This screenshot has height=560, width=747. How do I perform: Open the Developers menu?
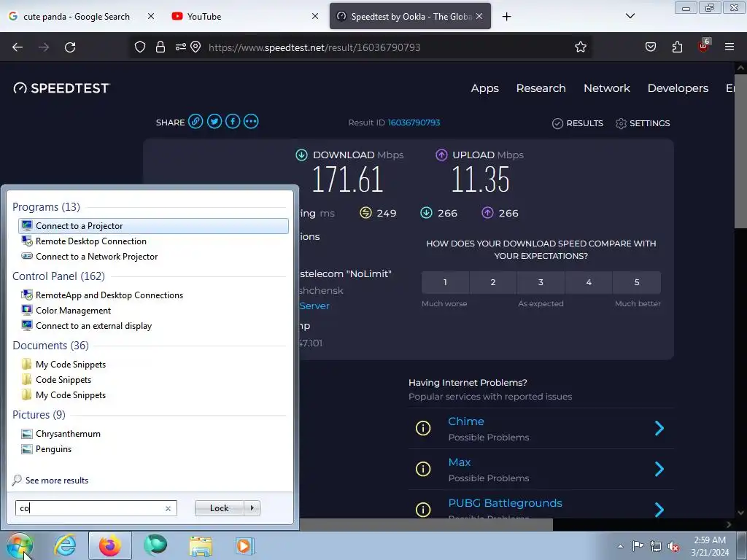point(678,88)
